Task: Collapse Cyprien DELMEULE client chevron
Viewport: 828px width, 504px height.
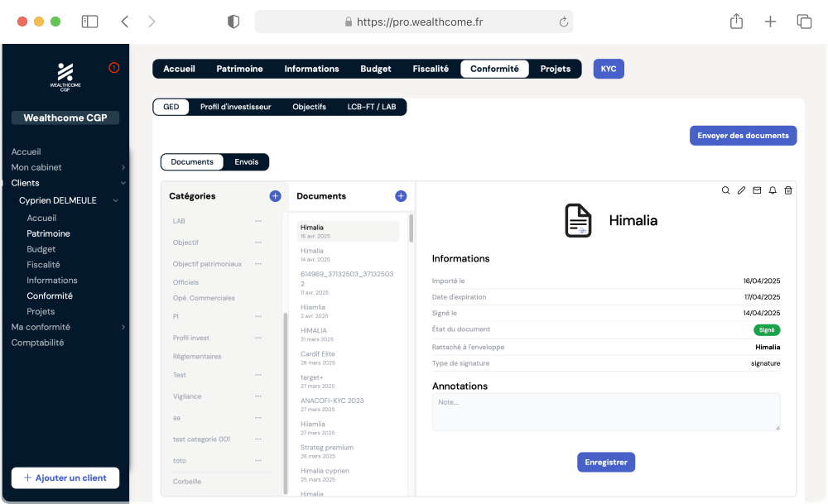Action: tap(115, 200)
